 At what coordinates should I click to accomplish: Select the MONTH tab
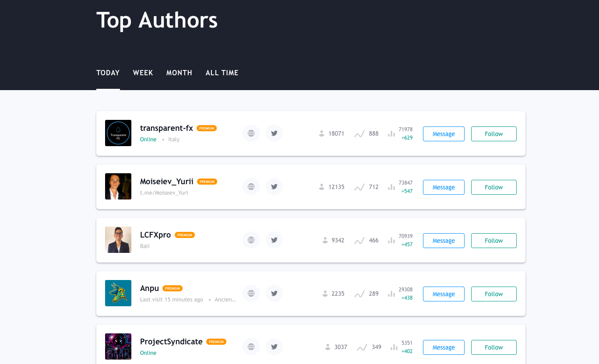[179, 73]
